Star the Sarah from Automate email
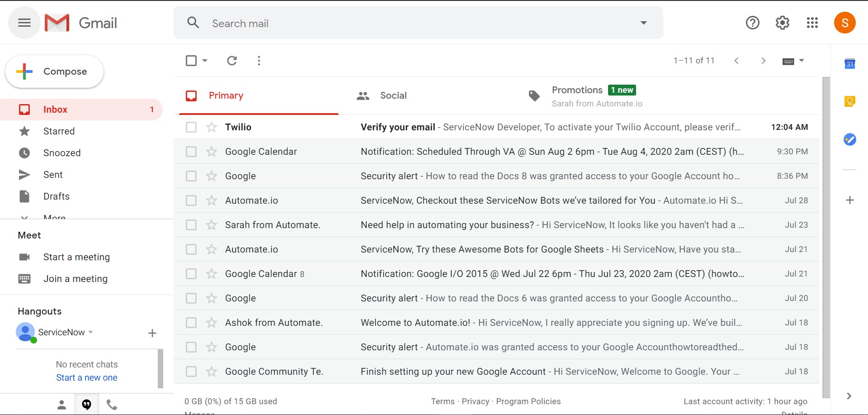The image size is (868, 415). [212, 224]
